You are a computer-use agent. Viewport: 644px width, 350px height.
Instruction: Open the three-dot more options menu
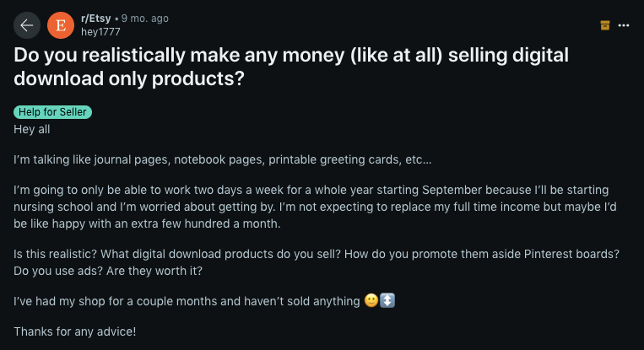pos(624,25)
